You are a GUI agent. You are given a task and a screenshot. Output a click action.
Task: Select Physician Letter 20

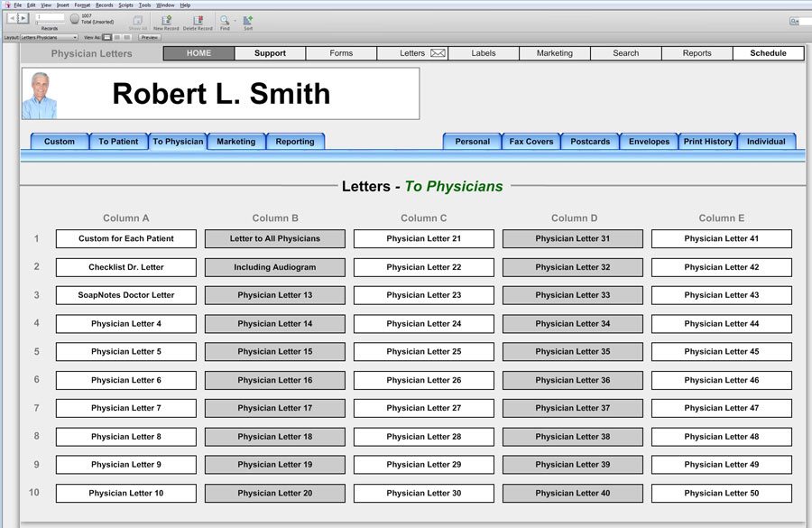click(275, 494)
